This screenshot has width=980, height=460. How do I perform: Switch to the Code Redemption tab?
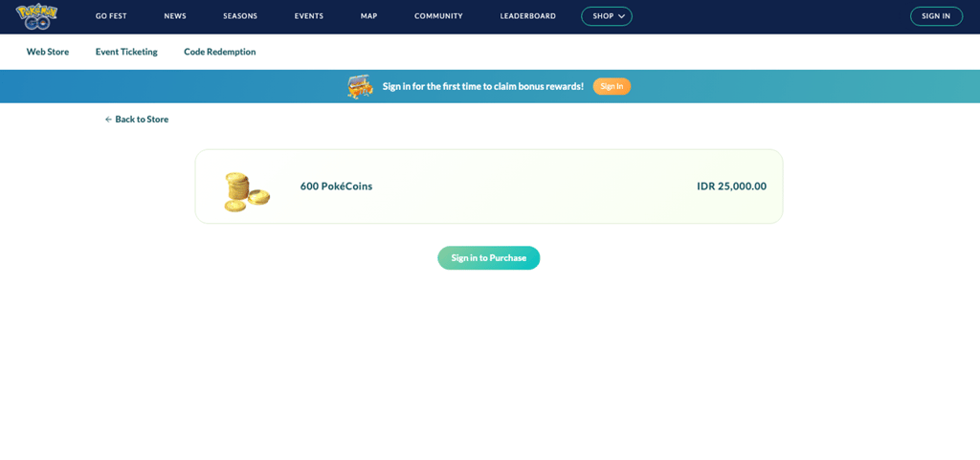tap(220, 52)
